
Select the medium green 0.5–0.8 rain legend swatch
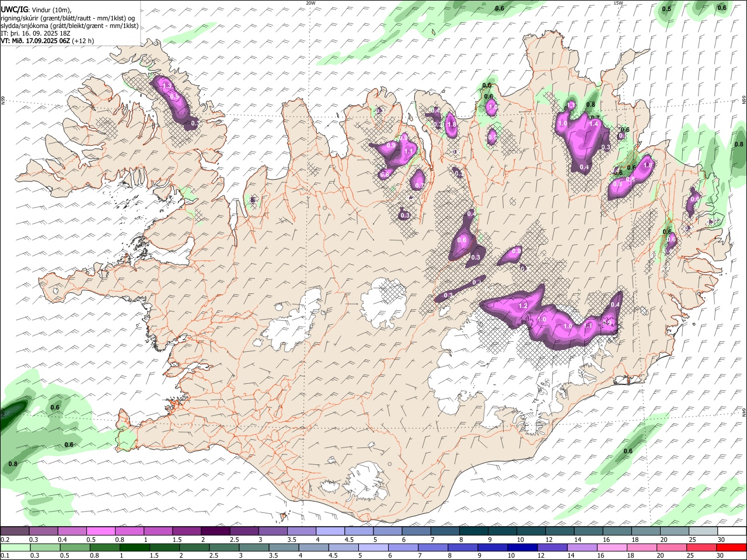[x=75, y=547]
